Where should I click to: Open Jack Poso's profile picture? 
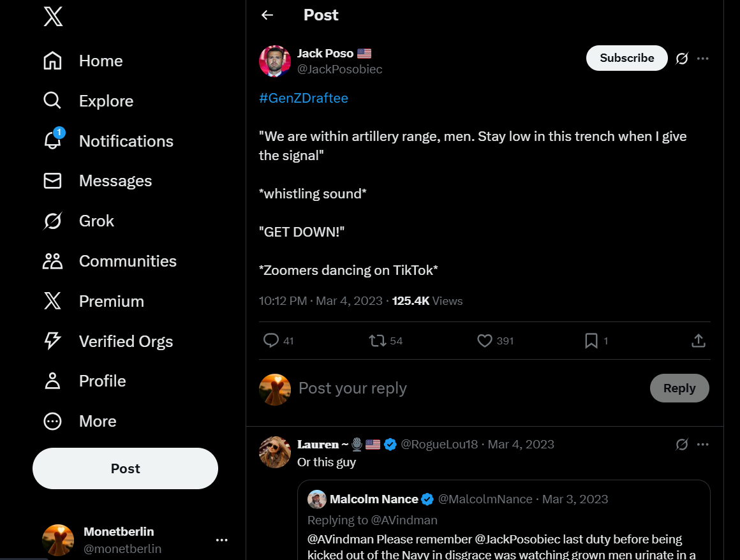point(275,61)
